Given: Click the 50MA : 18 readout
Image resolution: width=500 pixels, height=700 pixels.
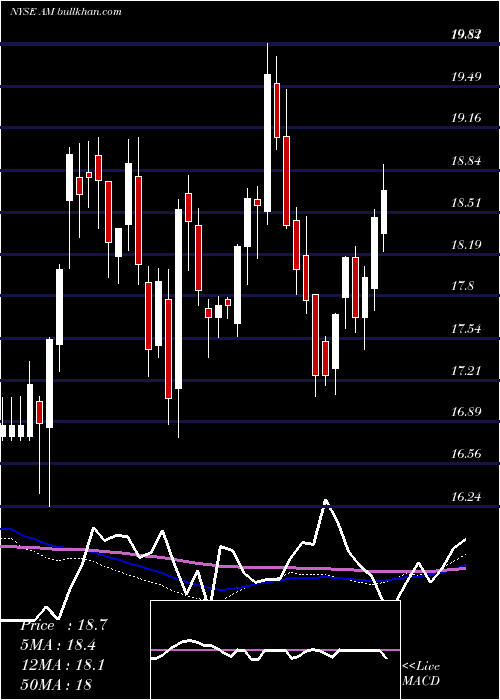Looking at the screenshot, I should point(56,684).
